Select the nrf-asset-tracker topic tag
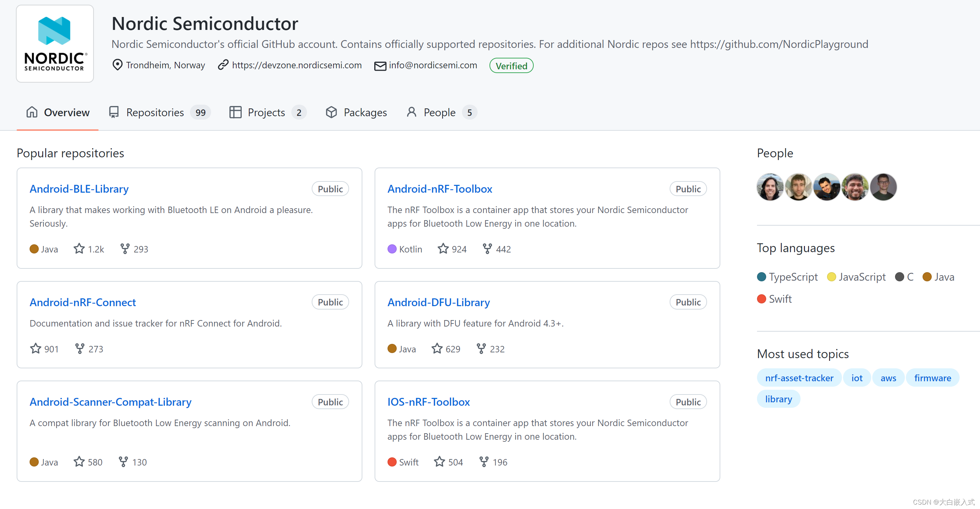Viewport: 980px width, 509px height. 799,378
